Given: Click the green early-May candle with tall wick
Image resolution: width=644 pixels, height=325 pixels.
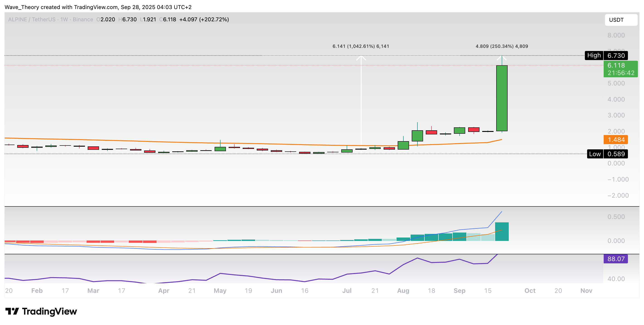Looking at the screenshot, I should pyautogui.click(x=220, y=149).
